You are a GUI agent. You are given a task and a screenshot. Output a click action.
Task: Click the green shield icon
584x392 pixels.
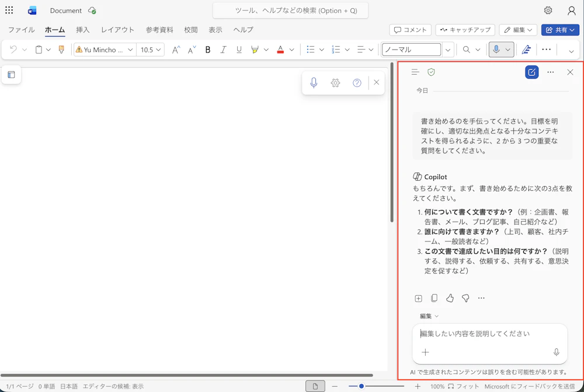coord(432,72)
